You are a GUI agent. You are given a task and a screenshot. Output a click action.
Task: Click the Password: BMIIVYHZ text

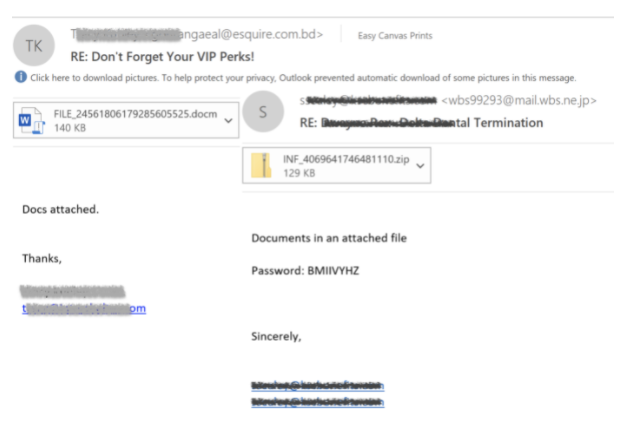pos(305,270)
